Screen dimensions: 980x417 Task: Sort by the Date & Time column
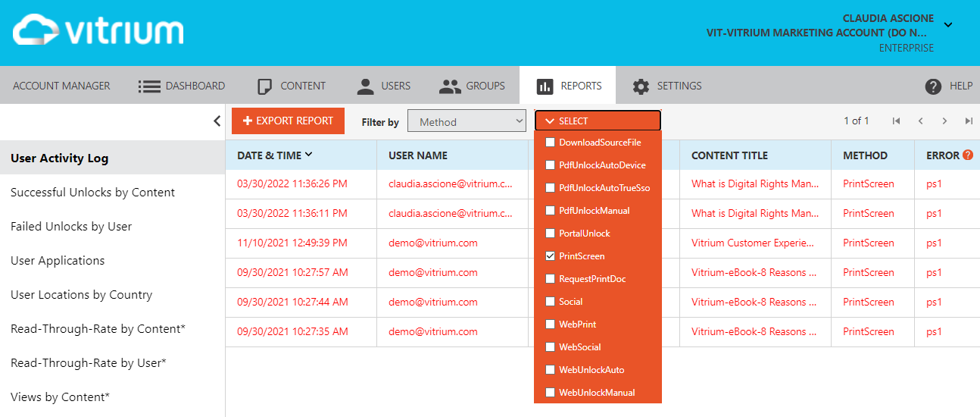click(275, 155)
